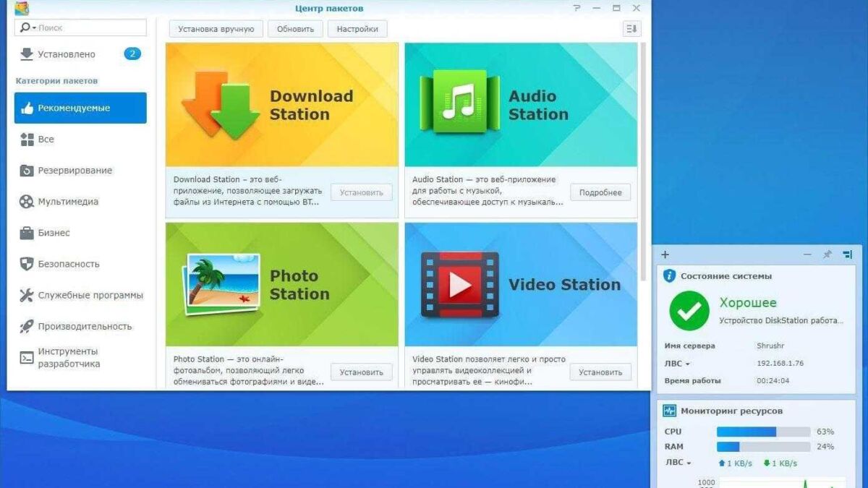Click the film reel icon beside Мультимедиа
This screenshot has width=868, height=488.
point(27,202)
